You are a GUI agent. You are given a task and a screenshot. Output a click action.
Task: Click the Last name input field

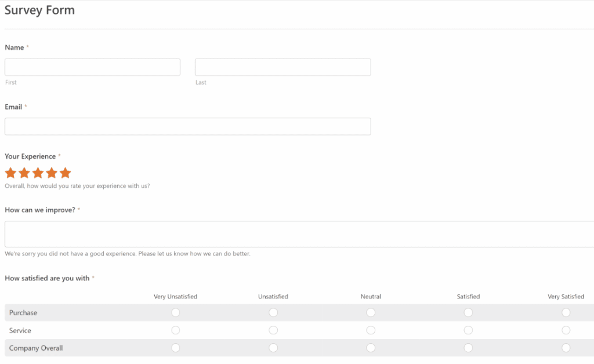point(282,67)
